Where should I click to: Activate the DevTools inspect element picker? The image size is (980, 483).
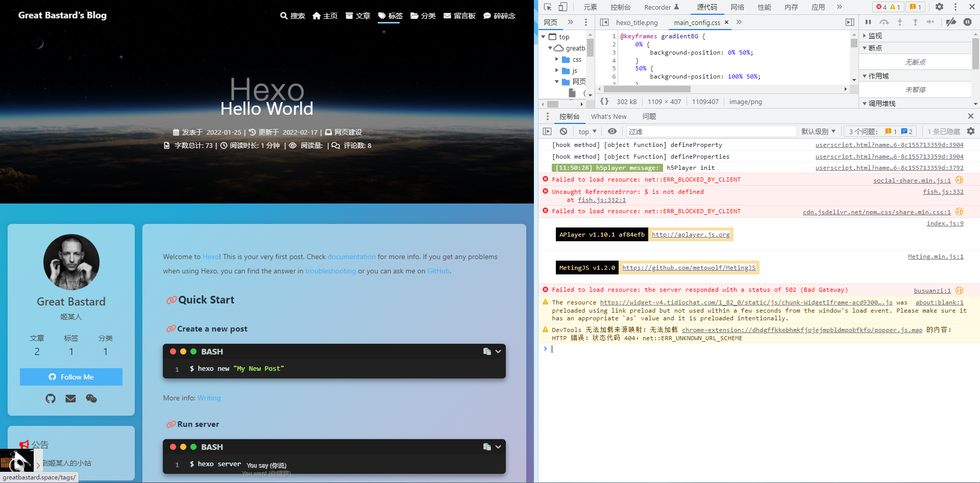(548, 7)
